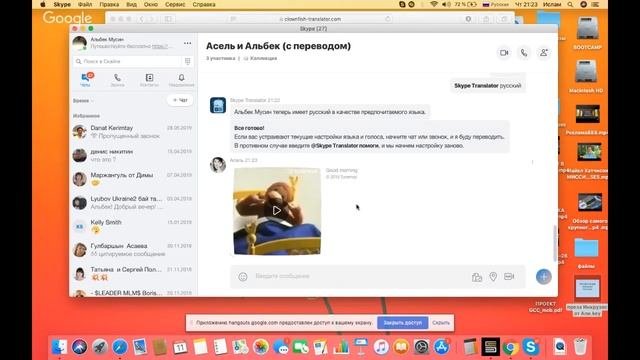Image resolution: width=640 pixels, height=360 pixels.
Task: Start a video call with the group
Action: click(504, 53)
